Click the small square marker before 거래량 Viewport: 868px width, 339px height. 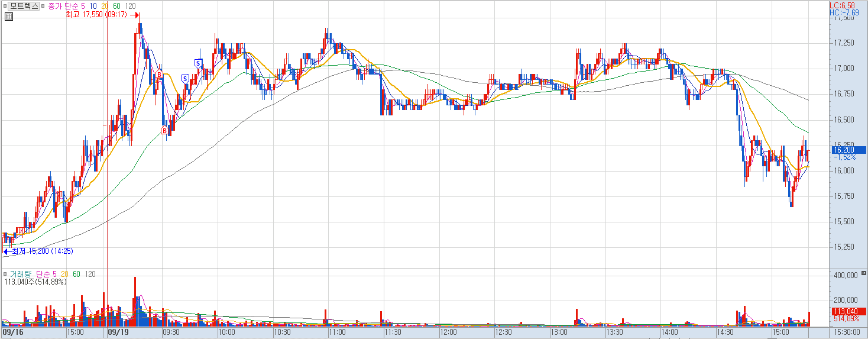coord(5,274)
